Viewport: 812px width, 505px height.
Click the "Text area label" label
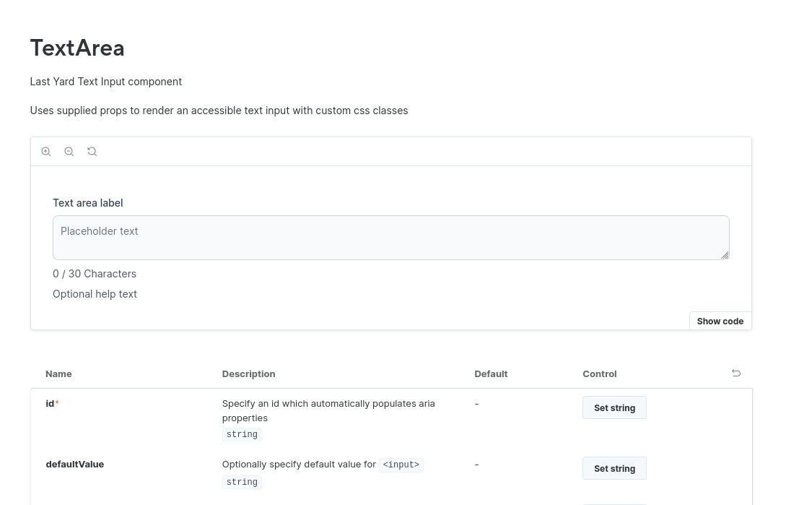pyautogui.click(x=87, y=203)
